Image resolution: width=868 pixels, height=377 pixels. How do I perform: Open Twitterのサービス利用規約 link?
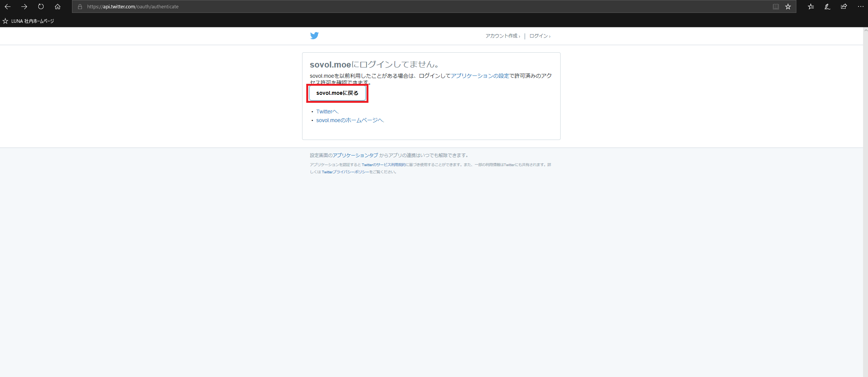coord(384,165)
